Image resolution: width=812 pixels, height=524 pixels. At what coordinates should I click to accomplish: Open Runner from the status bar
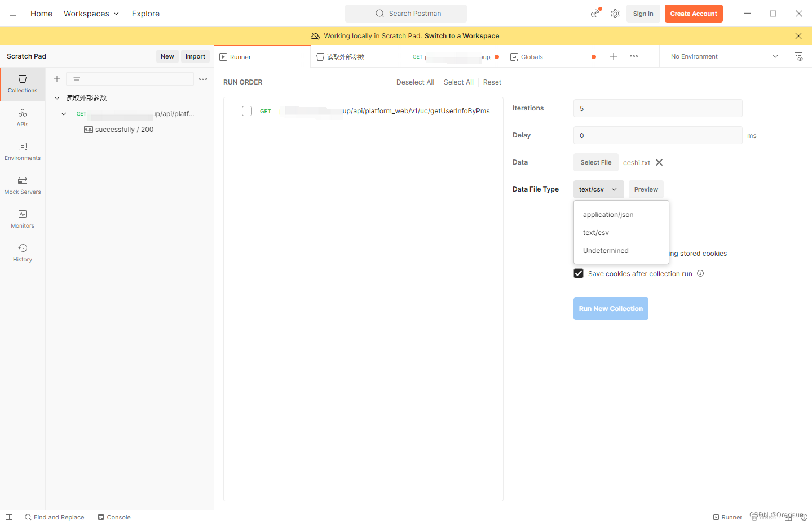coord(727,517)
